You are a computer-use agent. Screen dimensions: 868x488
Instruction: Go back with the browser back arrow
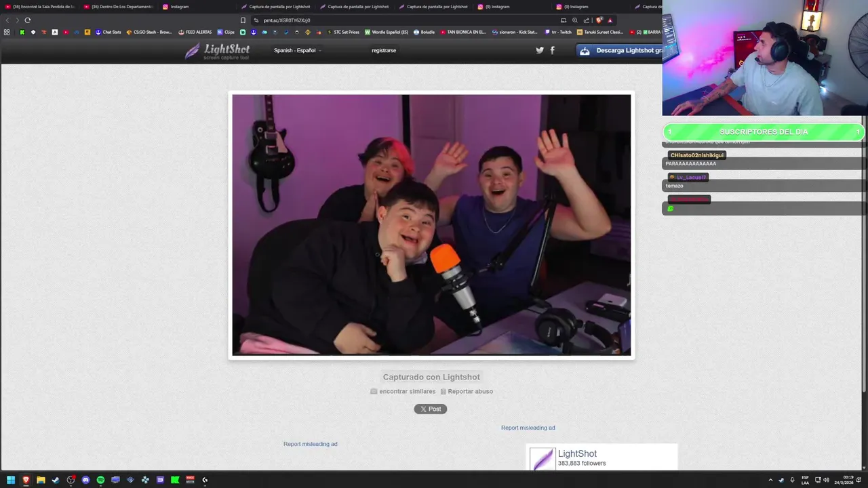pyautogui.click(x=7, y=20)
